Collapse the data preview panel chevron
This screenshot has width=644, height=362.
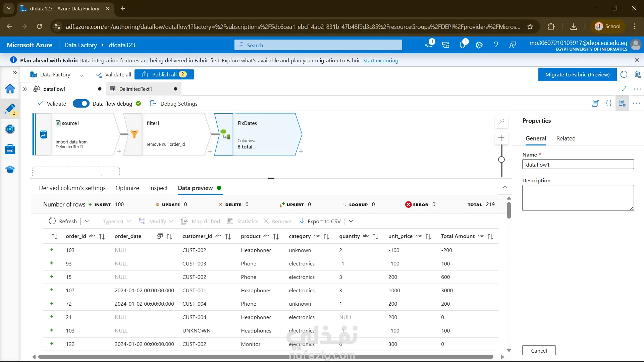pos(505,187)
